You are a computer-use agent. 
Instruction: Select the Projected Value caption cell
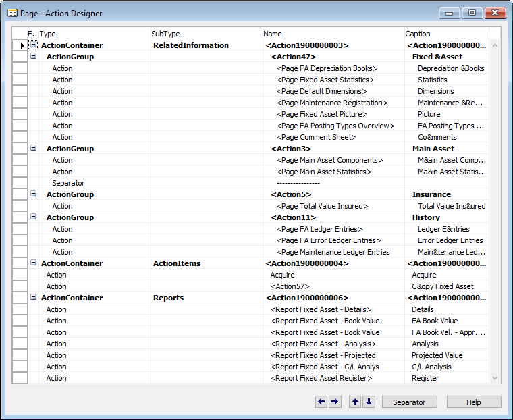447,355
